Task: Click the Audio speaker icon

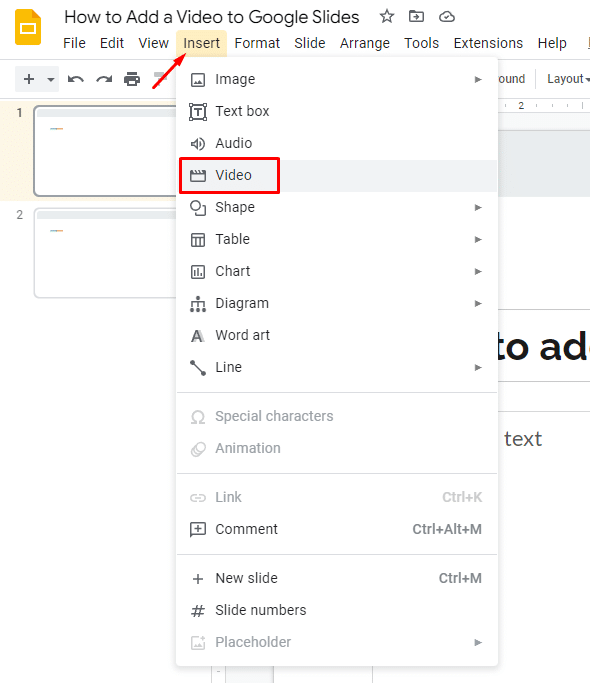Action: (198, 144)
